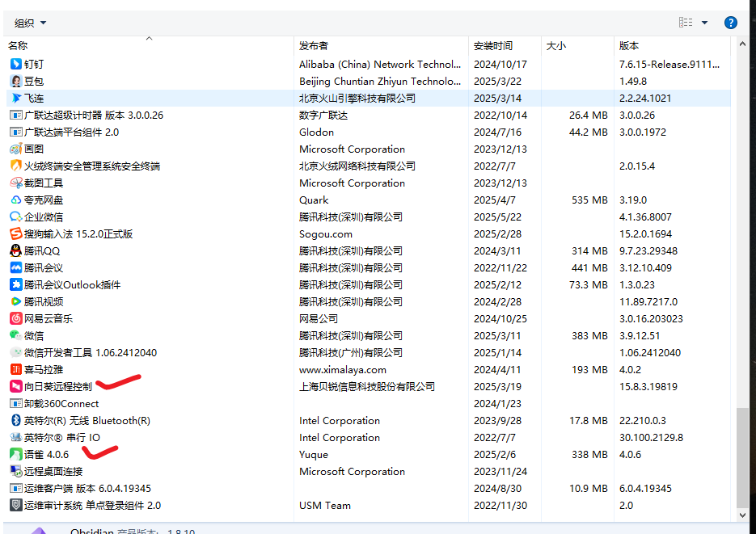
Task: Click the www.ximalaya.com publisher cell
Action: [x=342, y=370]
